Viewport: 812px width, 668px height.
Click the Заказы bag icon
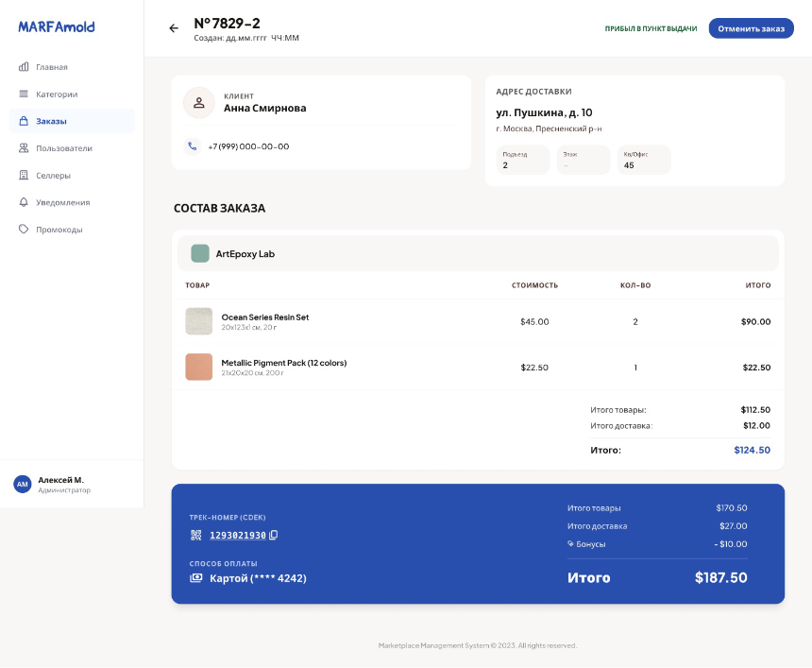pyautogui.click(x=24, y=121)
